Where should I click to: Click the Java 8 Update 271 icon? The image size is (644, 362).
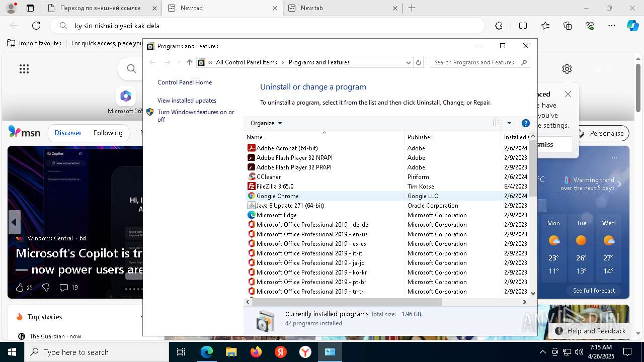252,206
